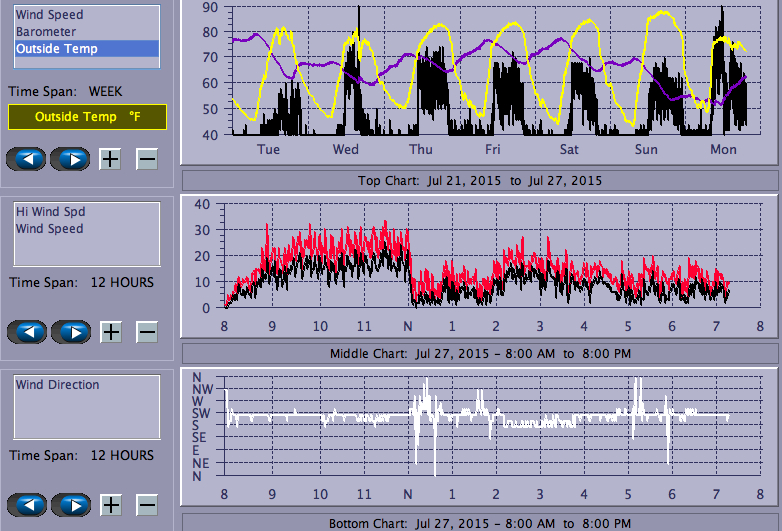Select Wind Speed in top chart list
Screen dimensions: 782x531
pos(50,15)
